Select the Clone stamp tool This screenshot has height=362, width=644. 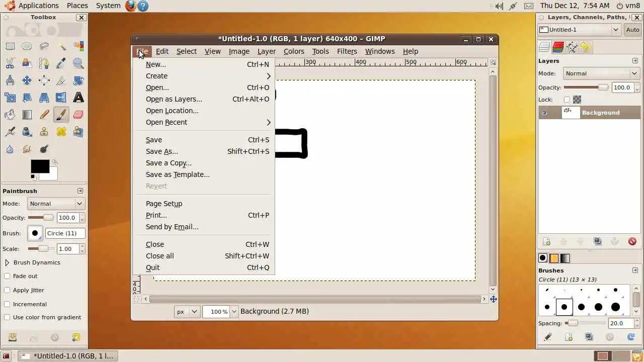click(x=44, y=132)
